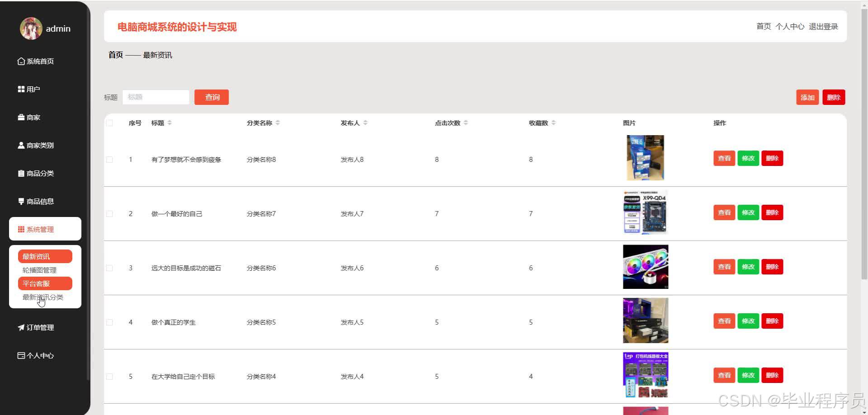The width and height of the screenshot is (868, 415).
Task: Click the 查询 search button
Action: (212, 97)
